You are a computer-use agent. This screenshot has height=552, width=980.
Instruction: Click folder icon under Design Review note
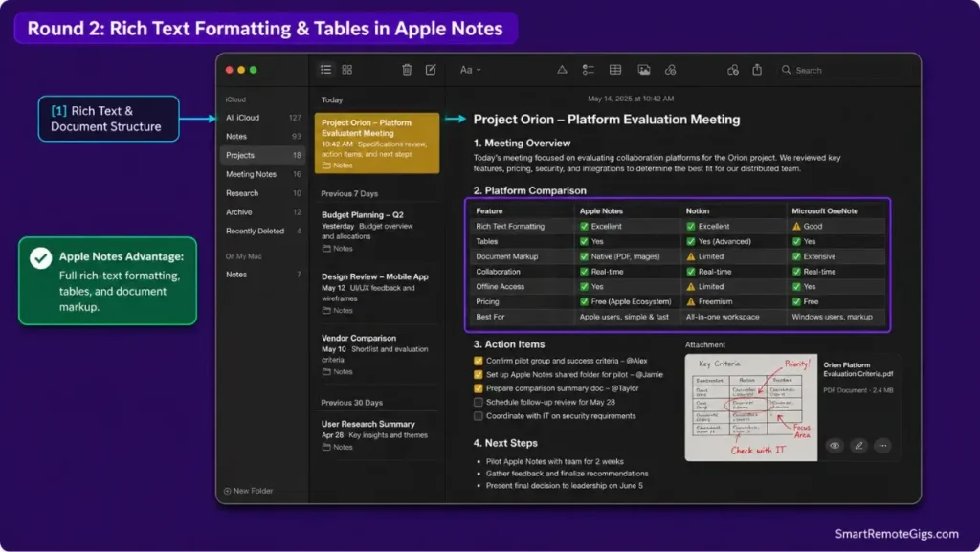click(x=326, y=310)
